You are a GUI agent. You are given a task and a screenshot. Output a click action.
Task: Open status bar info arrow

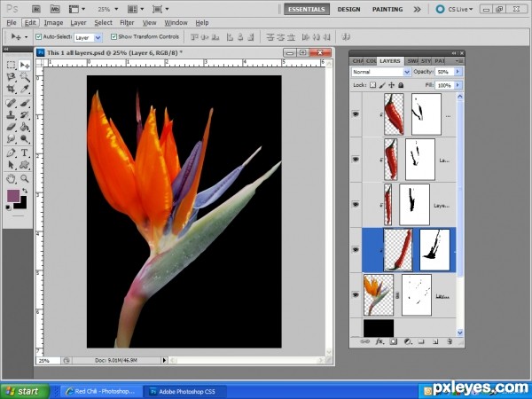(164, 360)
